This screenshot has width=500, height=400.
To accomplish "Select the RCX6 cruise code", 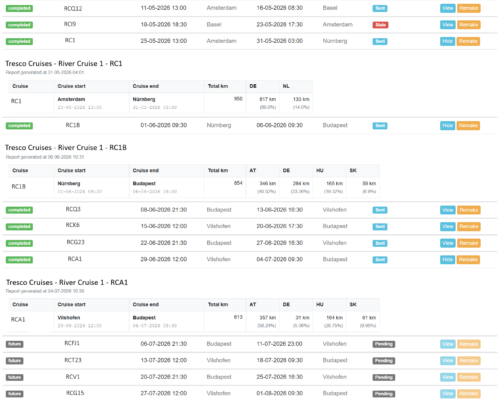I will (73, 225).
